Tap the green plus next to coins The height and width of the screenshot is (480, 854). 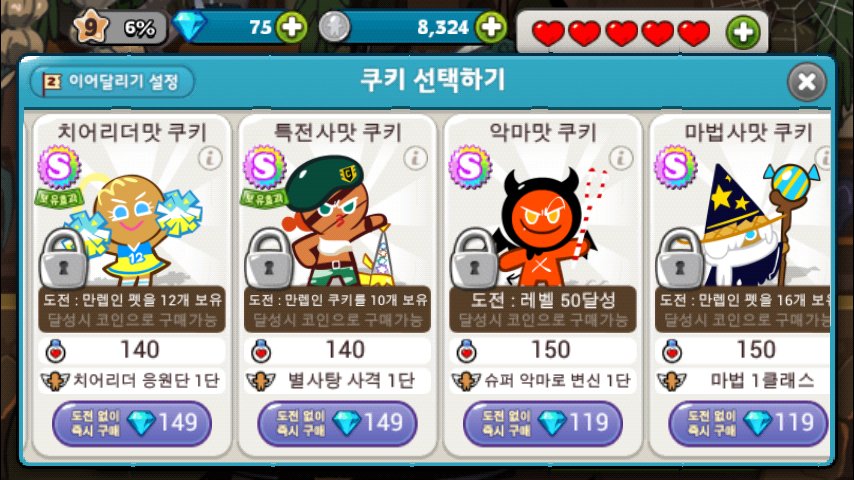click(x=491, y=27)
